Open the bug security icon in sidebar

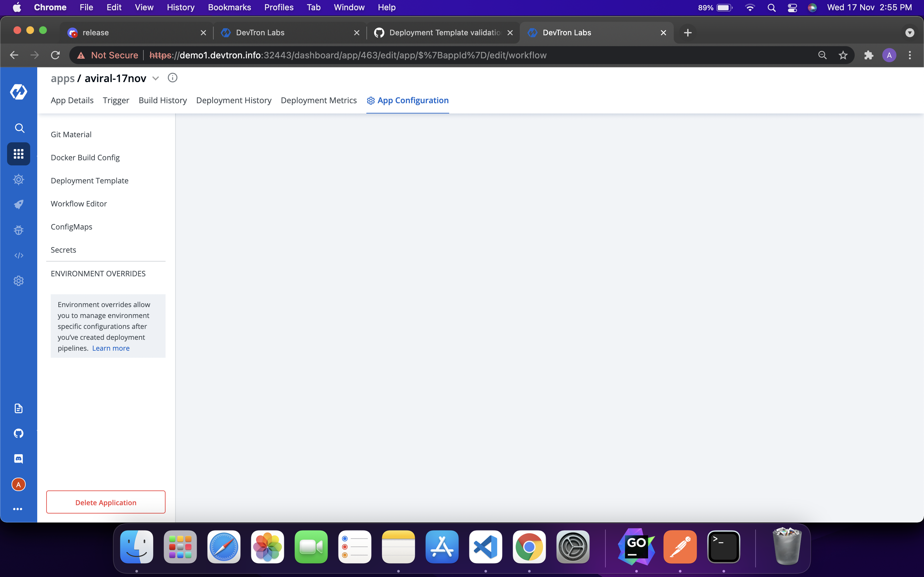(18, 230)
